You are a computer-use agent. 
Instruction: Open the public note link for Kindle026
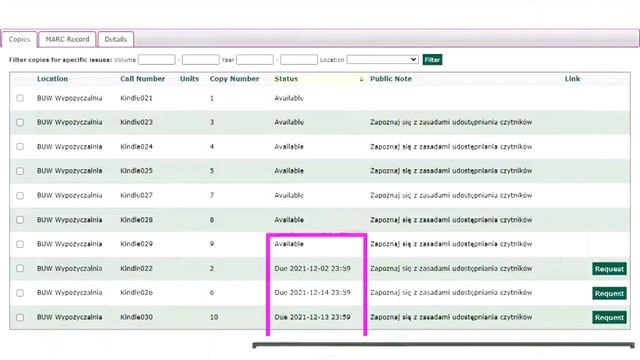click(x=451, y=292)
